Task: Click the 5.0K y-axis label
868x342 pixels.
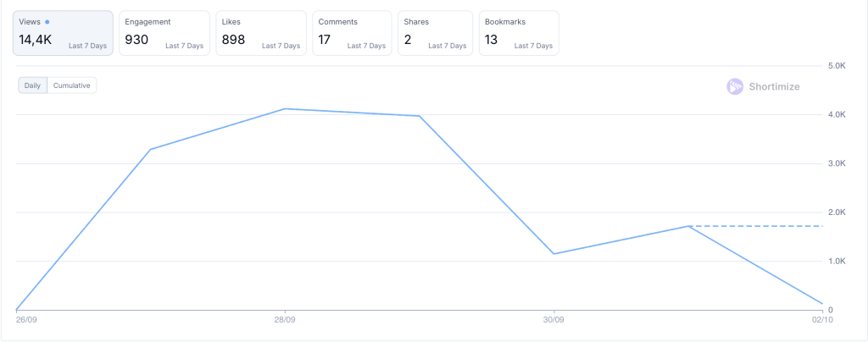Action: point(837,66)
